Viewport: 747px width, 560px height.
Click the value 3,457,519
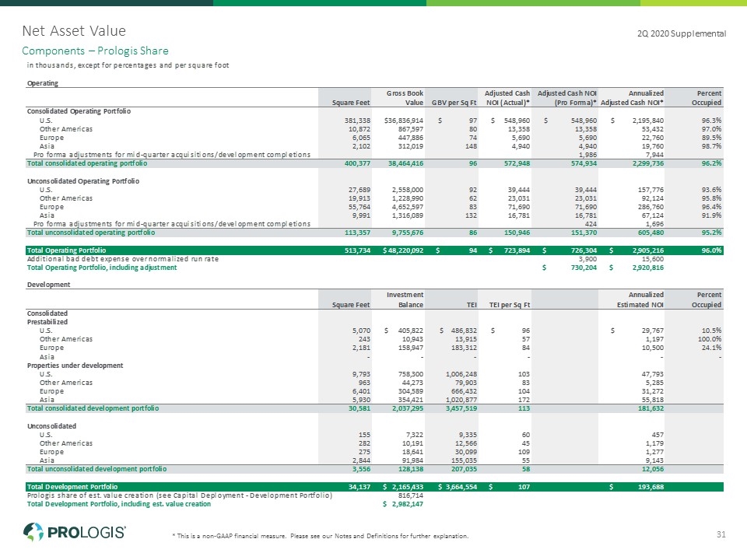[x=461, y=408]
